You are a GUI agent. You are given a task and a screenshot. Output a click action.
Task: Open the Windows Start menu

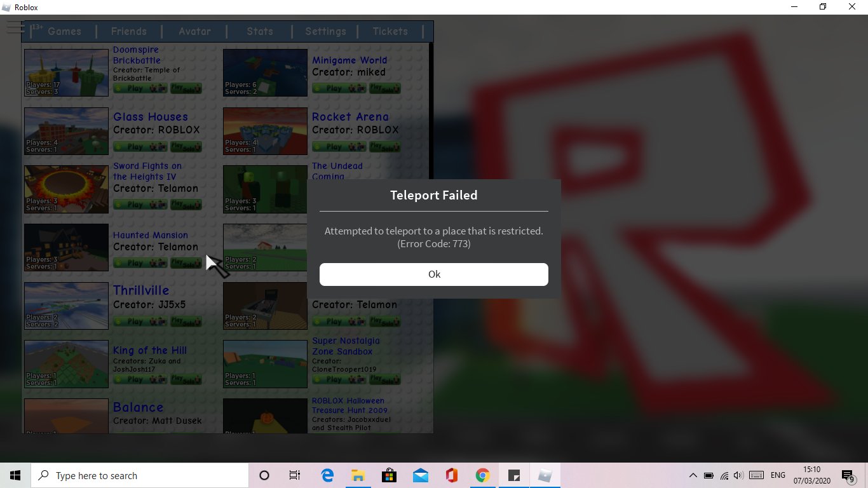(x=15, y=475)
